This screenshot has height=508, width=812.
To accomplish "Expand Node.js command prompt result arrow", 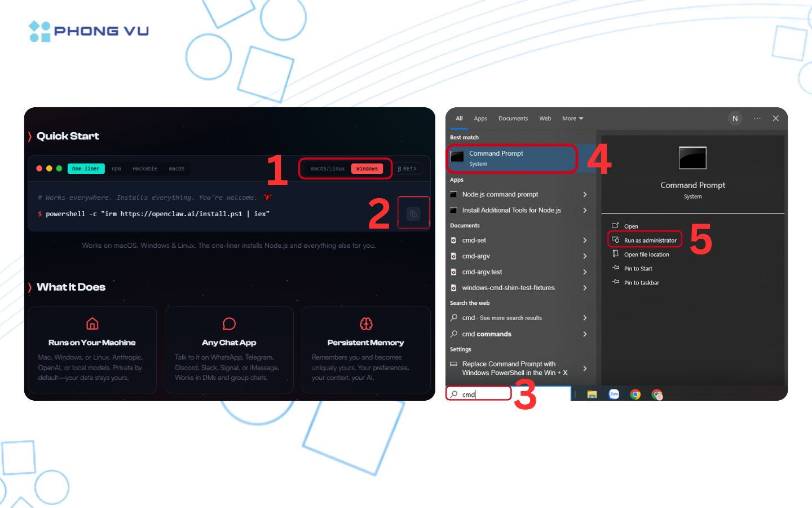I will click(x=585, y=194).
